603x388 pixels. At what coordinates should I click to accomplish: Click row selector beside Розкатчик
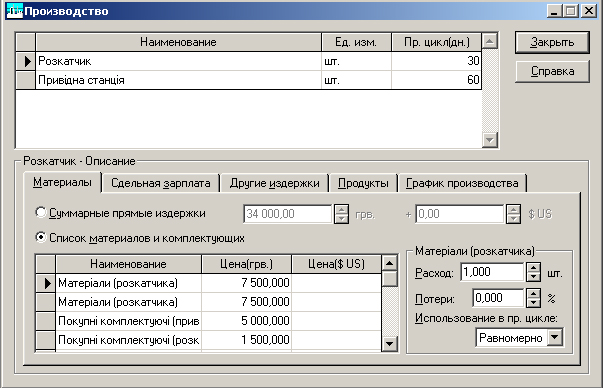pyautogui.click(x=26, y=61)
